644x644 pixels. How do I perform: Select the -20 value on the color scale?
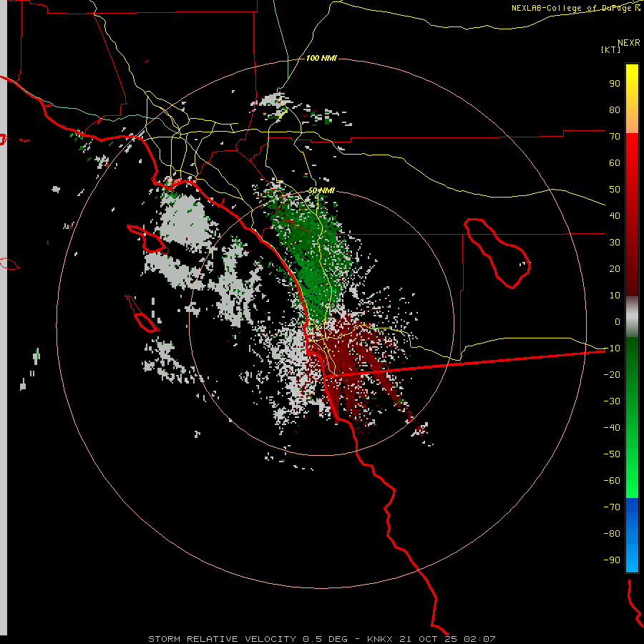[x=612, y=374]
